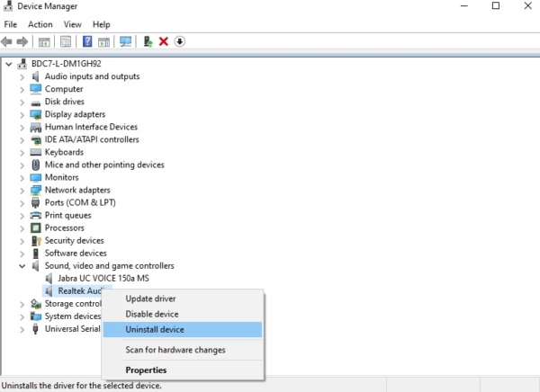The height and width of the screenshot is (392, 540).
Task: Click the red X Uninstall device icon
Action: (164, 41)
